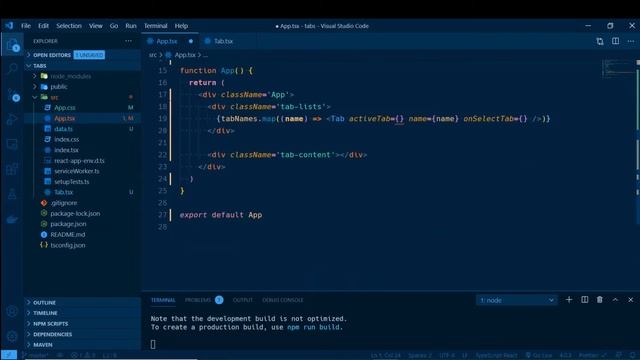Expand the Maven section
640x360 pixels.
pyautogui.click(x=42, y=345)
